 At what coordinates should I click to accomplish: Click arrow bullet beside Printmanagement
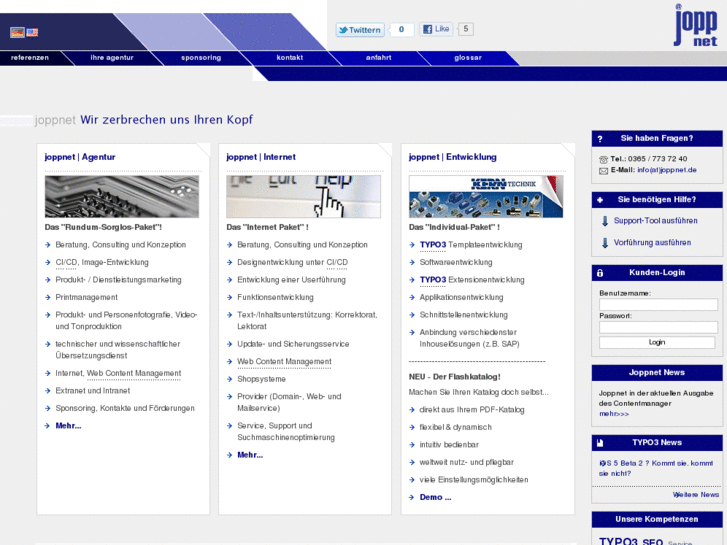pos(47,297)
